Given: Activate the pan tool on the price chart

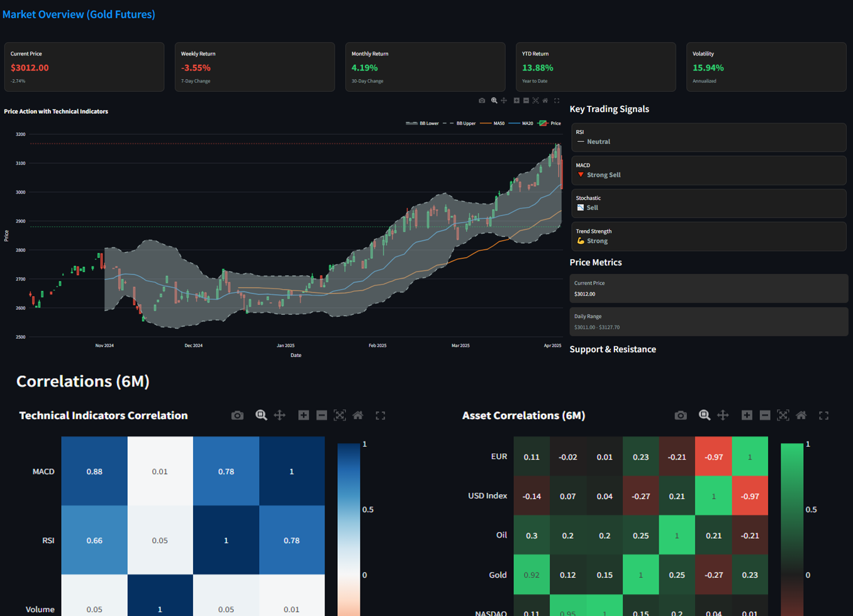Looking at the screenshot, I should click(505, 100).
